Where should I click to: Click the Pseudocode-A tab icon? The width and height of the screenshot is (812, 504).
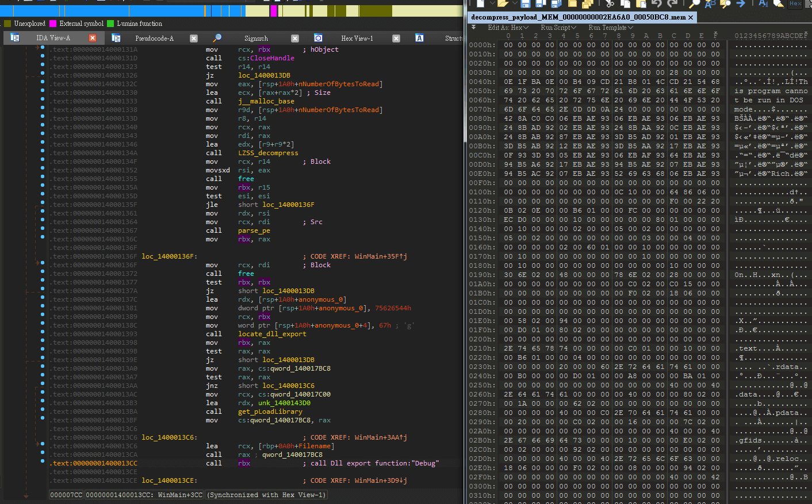pyautogui.click(x=116, y=38)
